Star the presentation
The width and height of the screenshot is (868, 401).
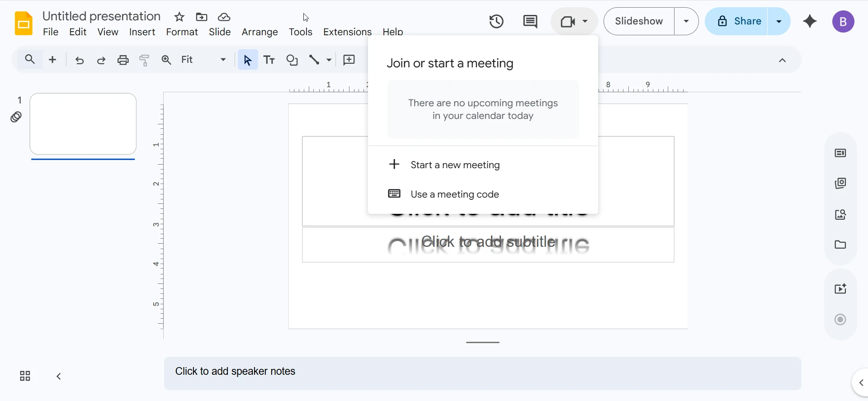coord(179,17)
